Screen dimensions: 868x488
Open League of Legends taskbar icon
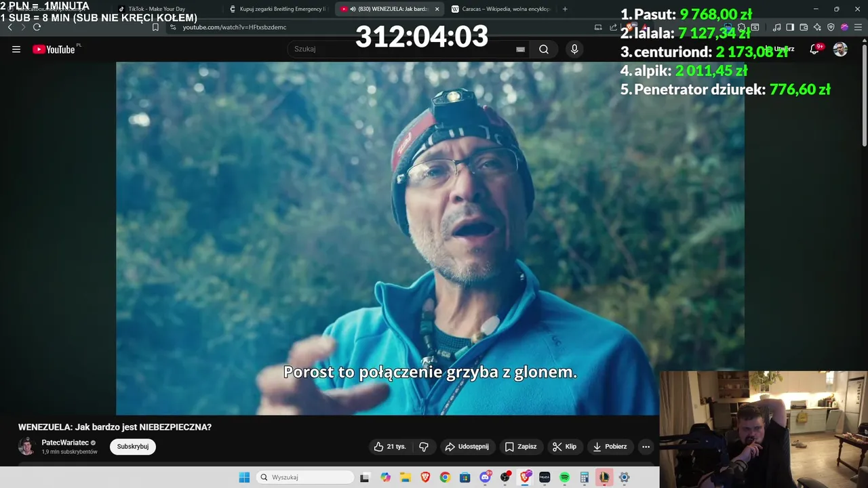click(x=604, y=477)
